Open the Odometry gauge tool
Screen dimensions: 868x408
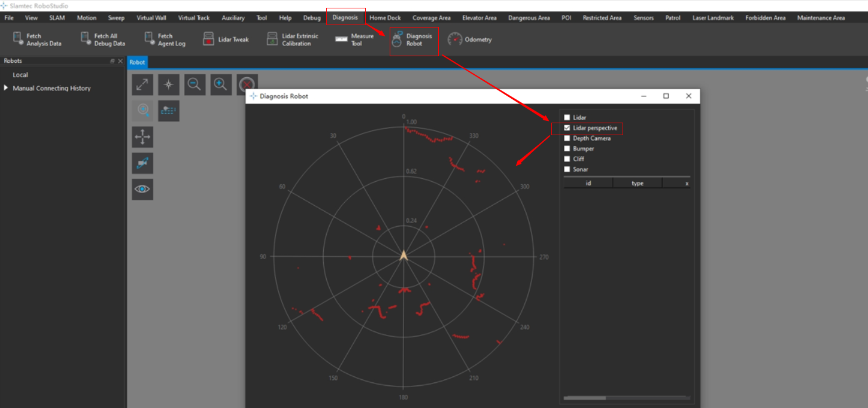470,39
